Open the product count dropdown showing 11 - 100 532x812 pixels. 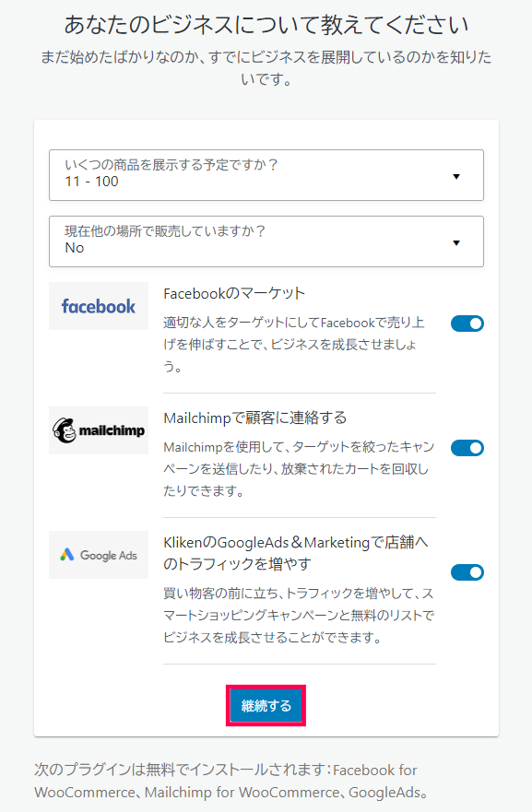pyautogui.click(x=266, y=175)
